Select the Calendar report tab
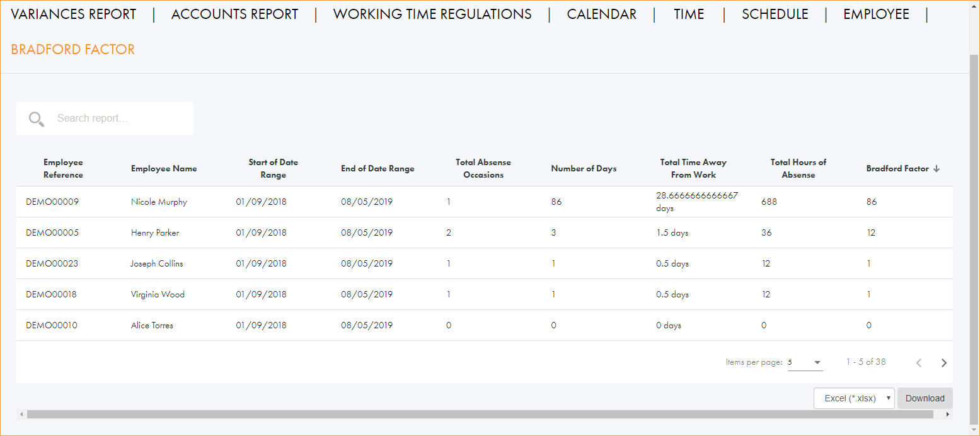The image size is (980, 436). (601, 14)
